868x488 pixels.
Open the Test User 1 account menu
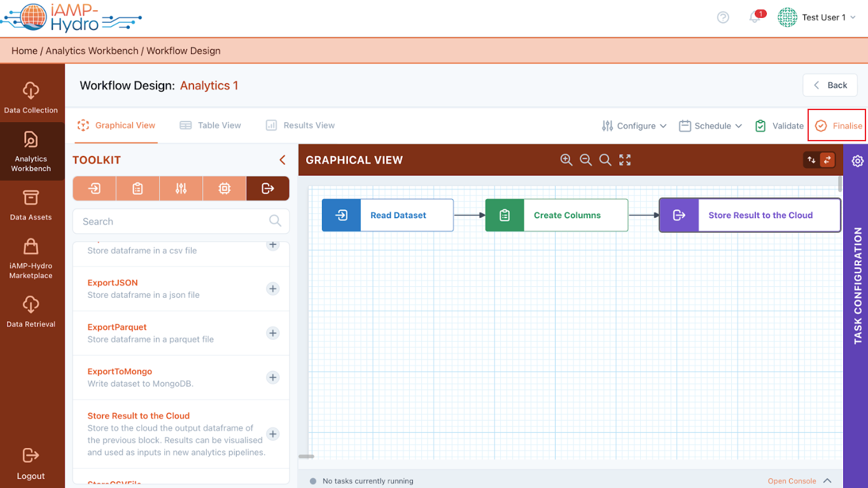(817, 18)
